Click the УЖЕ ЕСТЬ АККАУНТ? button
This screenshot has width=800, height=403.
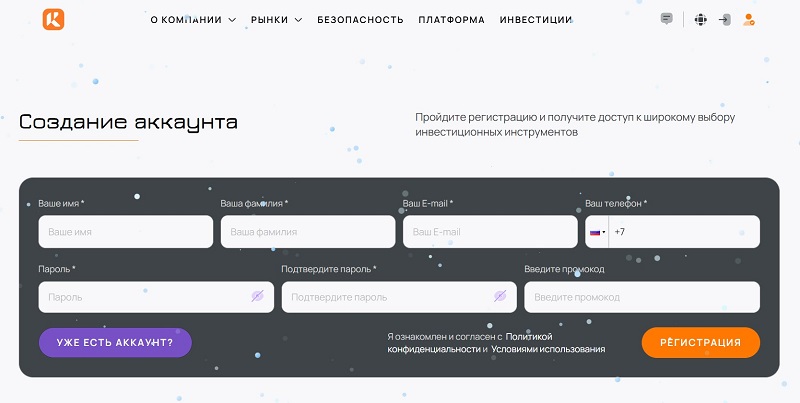click(x=115, y=343)
